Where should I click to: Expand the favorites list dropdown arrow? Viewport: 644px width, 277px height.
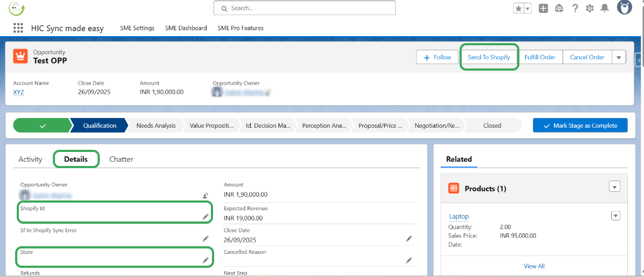point(527,8)
